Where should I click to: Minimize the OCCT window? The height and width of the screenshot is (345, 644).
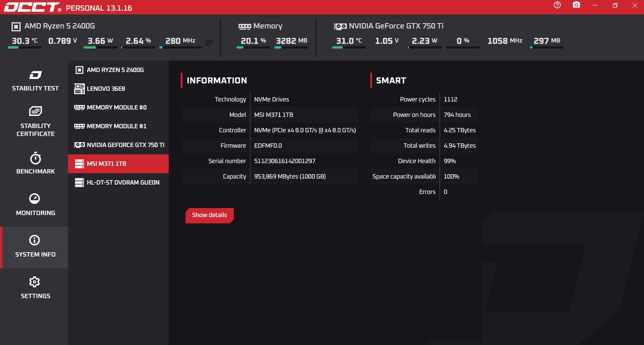coord(595,5)
